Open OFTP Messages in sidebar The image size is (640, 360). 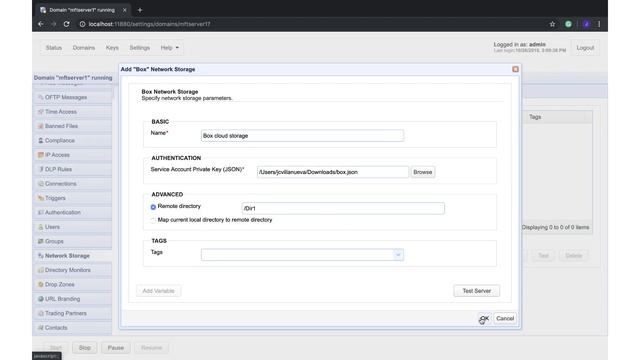click(x=73, y=97)
